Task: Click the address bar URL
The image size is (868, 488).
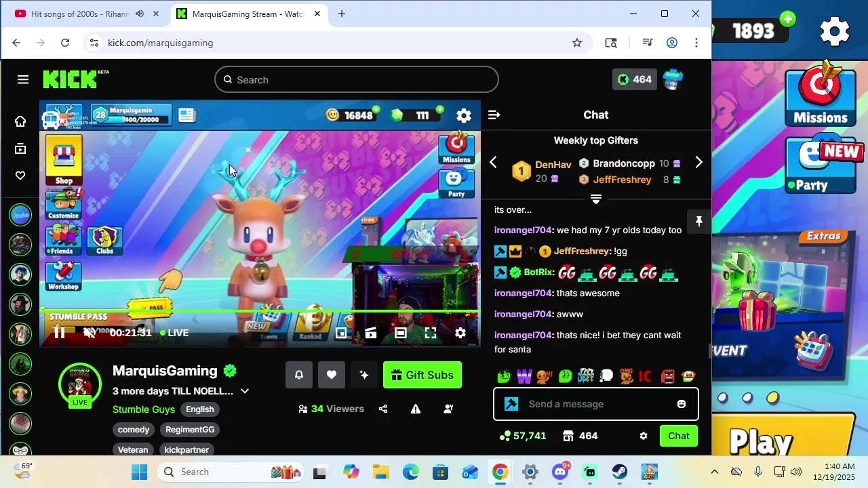Action: [161, 43]
